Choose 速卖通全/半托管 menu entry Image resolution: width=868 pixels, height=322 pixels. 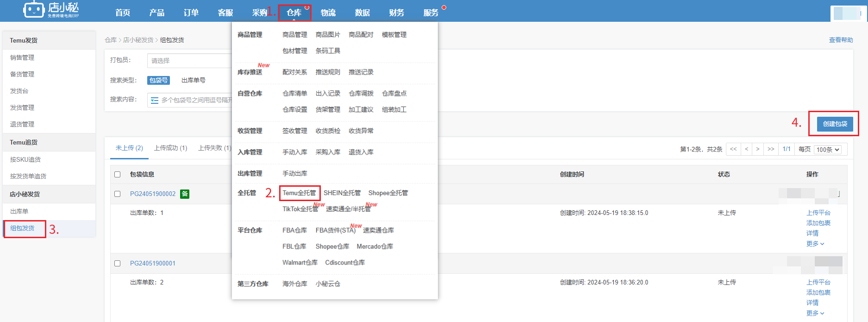(348, 209)
